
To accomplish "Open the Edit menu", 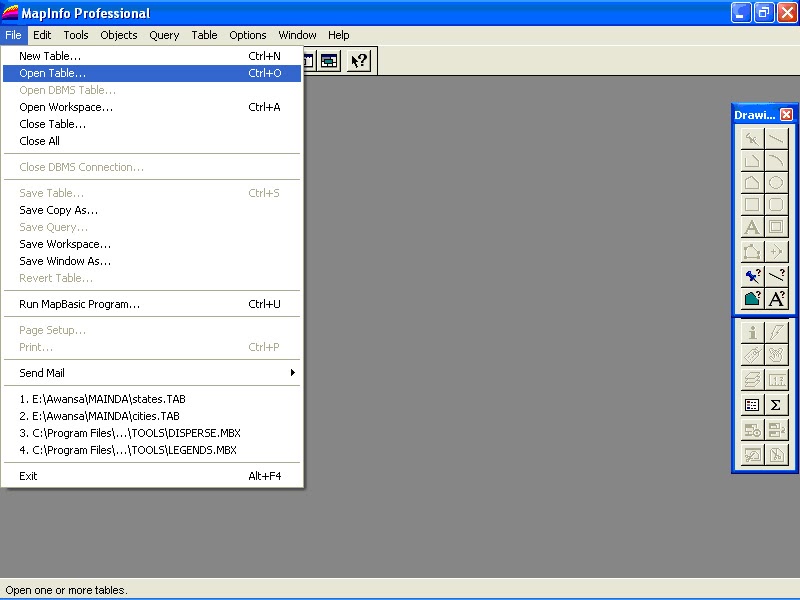I will [42, 35].
